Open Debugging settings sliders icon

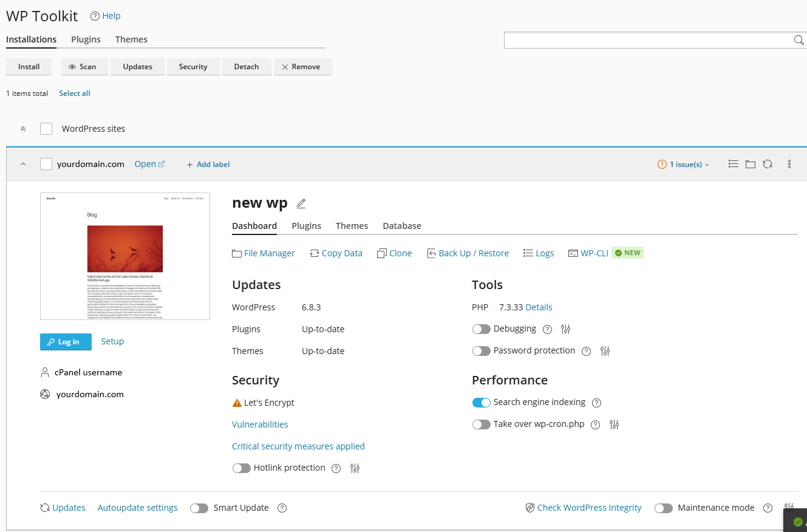click(x=566, y=329)
